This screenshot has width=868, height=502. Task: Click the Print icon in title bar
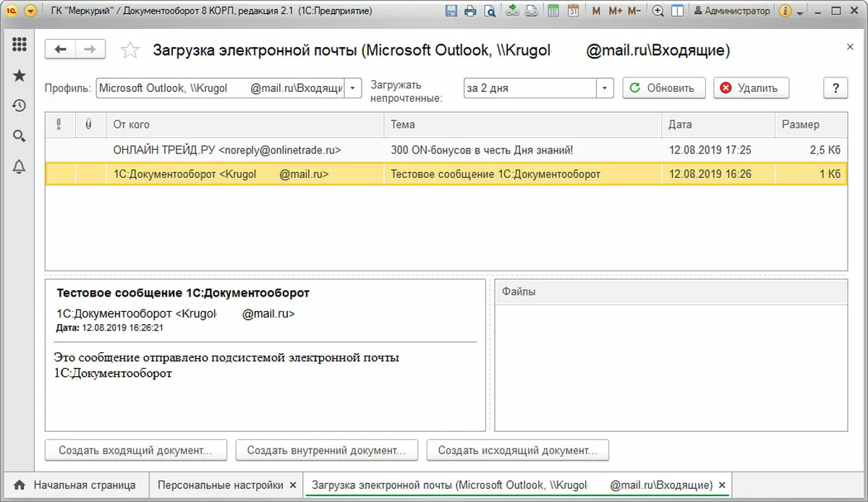(470, 11)
